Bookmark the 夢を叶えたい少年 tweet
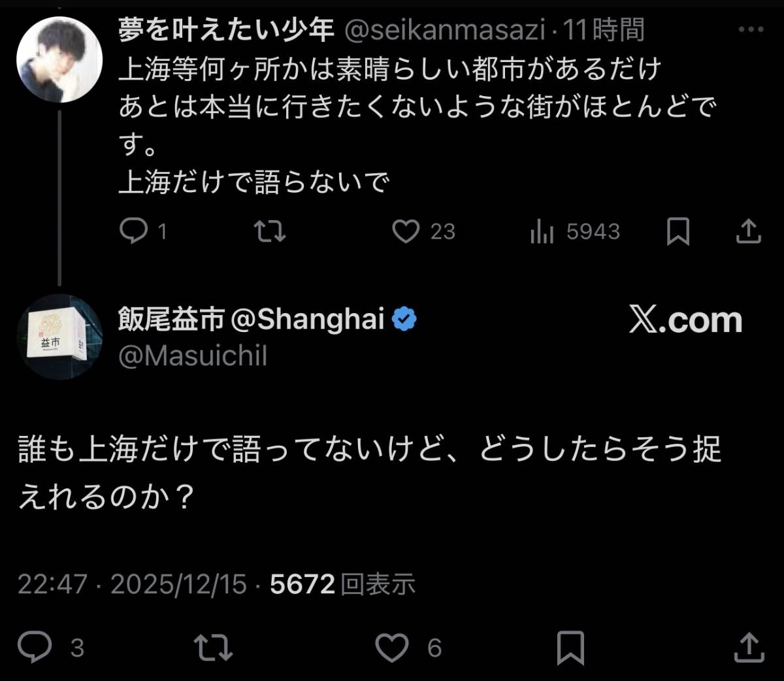 point(678,231)
